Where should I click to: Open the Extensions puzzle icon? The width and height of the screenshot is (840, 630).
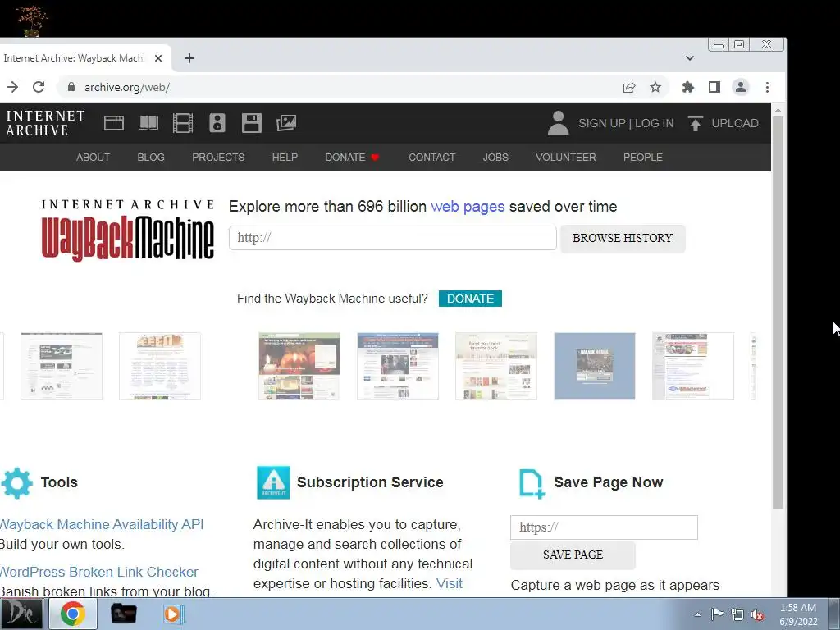[x=688, y=87]
